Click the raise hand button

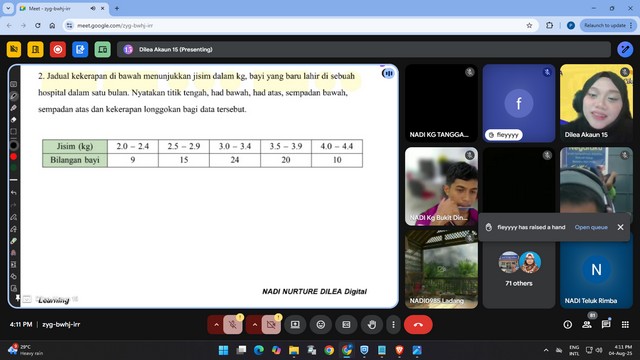[x=371, y=324]
